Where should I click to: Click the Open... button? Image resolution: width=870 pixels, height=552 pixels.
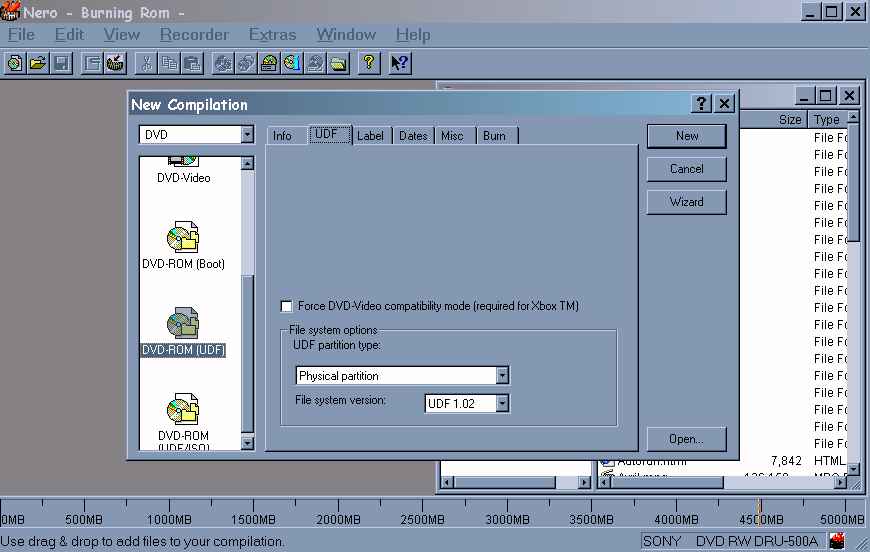(687, 439)
